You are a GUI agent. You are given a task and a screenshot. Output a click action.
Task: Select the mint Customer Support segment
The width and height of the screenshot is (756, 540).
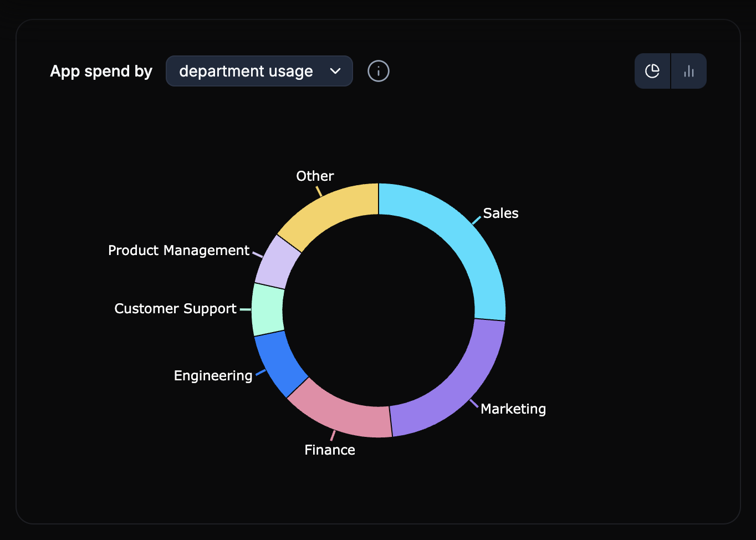coord(268,309)
